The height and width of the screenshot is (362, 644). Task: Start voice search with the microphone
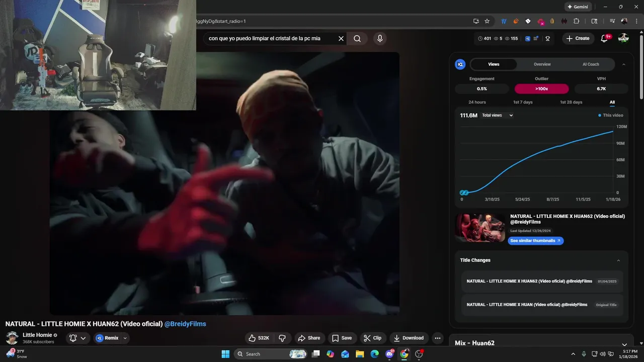coord(380,38)
